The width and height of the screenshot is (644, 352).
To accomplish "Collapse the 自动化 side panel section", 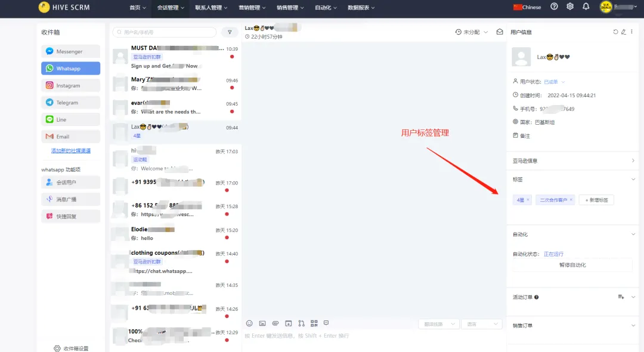I will (633, 234).
